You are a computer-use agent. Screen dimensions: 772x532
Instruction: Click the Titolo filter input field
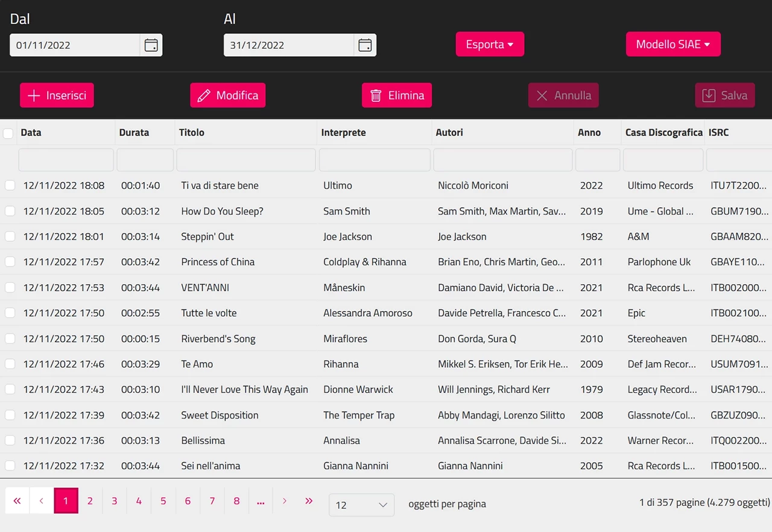[246, 160]
